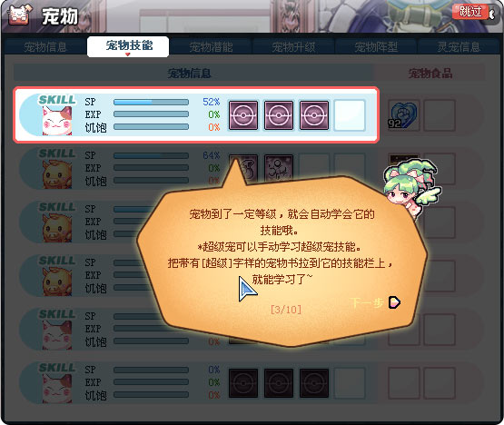Click the first skill icon in bottom pet row
504x425 pixels.
(243, 383)
